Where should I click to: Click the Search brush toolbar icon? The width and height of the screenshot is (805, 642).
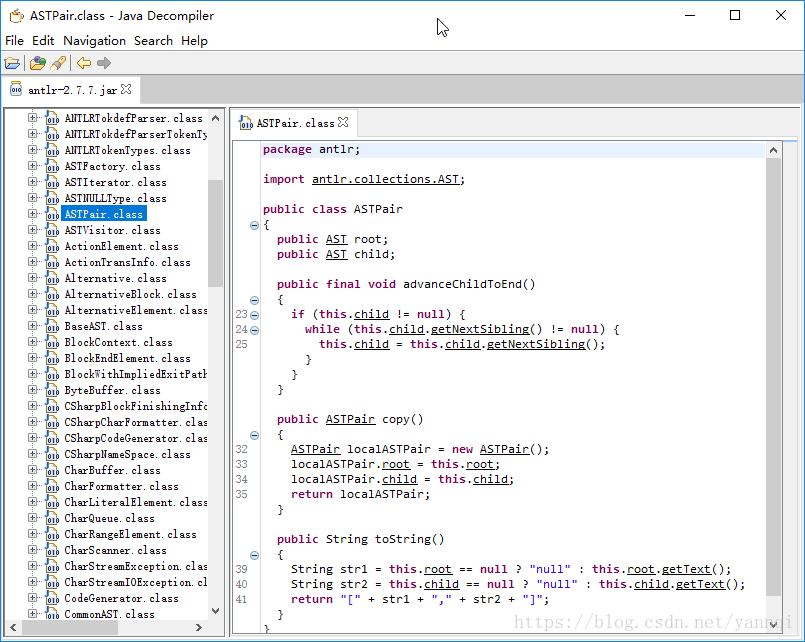58,63
